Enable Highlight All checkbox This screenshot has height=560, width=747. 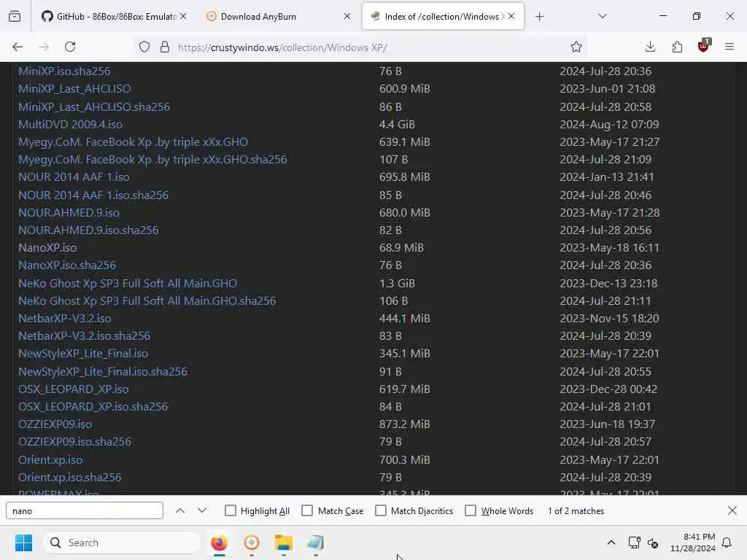[x=231, y=510]
